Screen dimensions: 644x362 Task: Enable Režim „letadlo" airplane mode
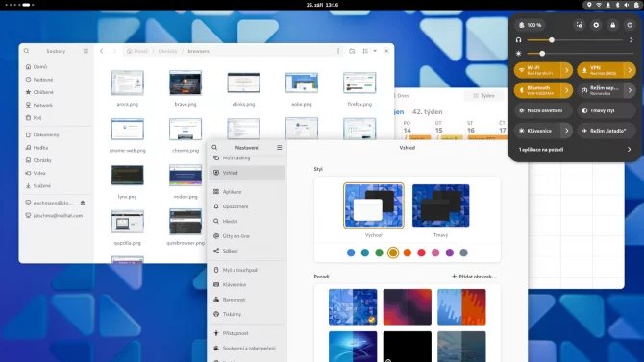tap(607, 131)
